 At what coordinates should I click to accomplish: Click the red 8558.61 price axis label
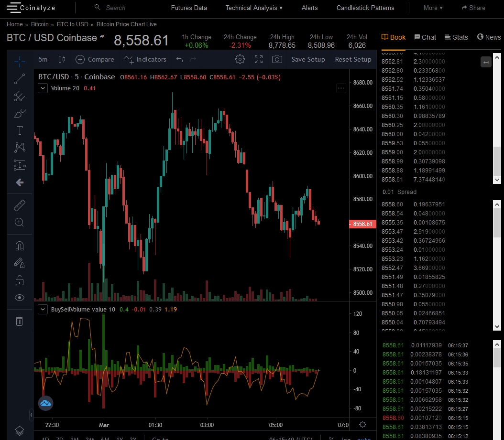click(362, 224)
